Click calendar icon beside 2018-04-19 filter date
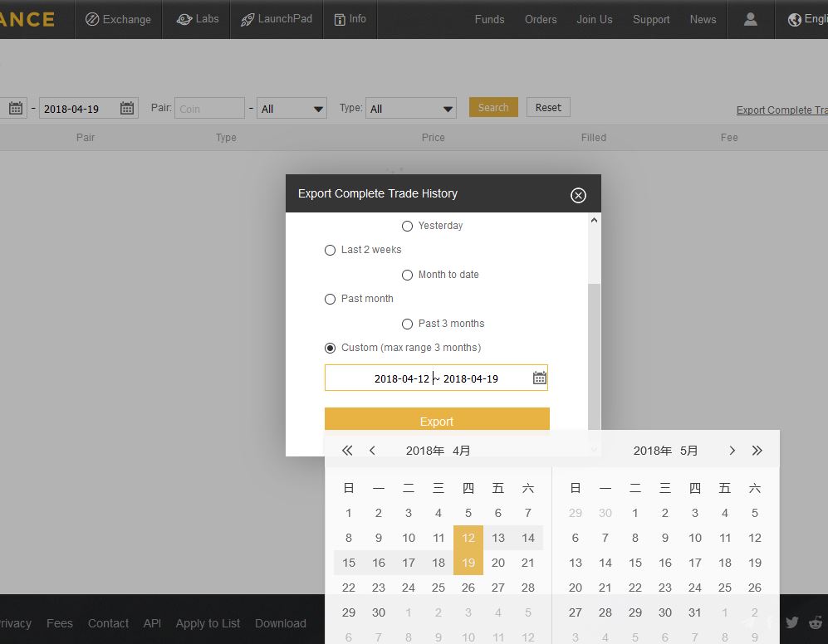Viewport: 828px width, 644px height. click(x=127, y=109)
